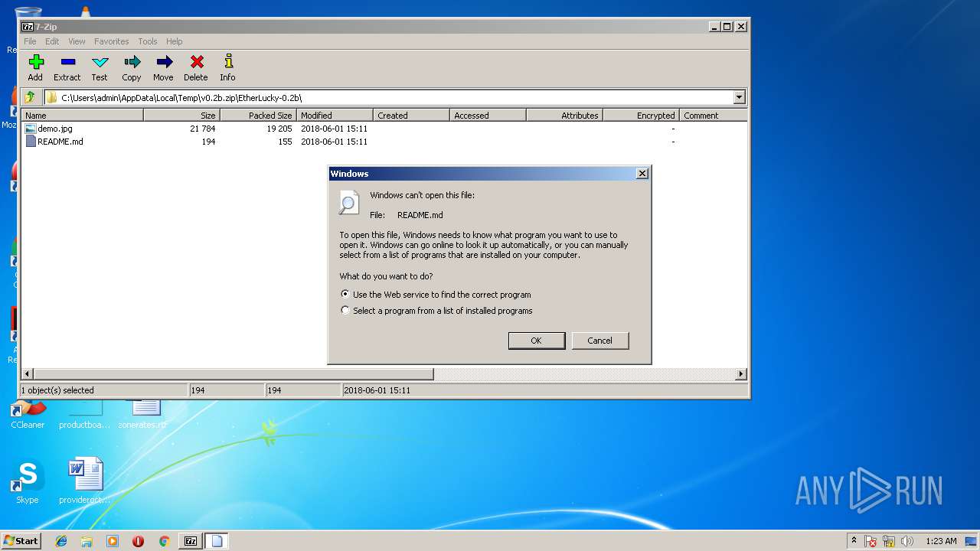Expand the address path dropdown
This screenshot has height=551, width=980.
pos(739,97)
